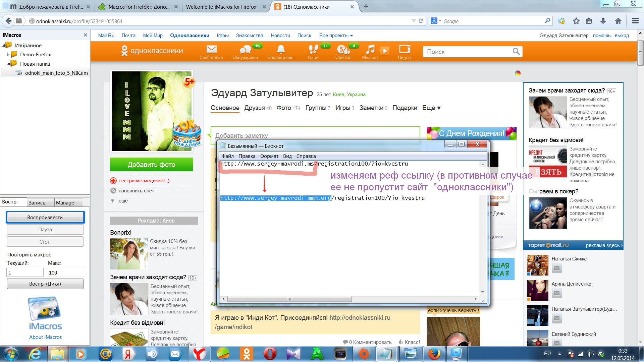Click the search magnifier in Поиск box
The image size is (644, 362).
click(x=516, y=52)
